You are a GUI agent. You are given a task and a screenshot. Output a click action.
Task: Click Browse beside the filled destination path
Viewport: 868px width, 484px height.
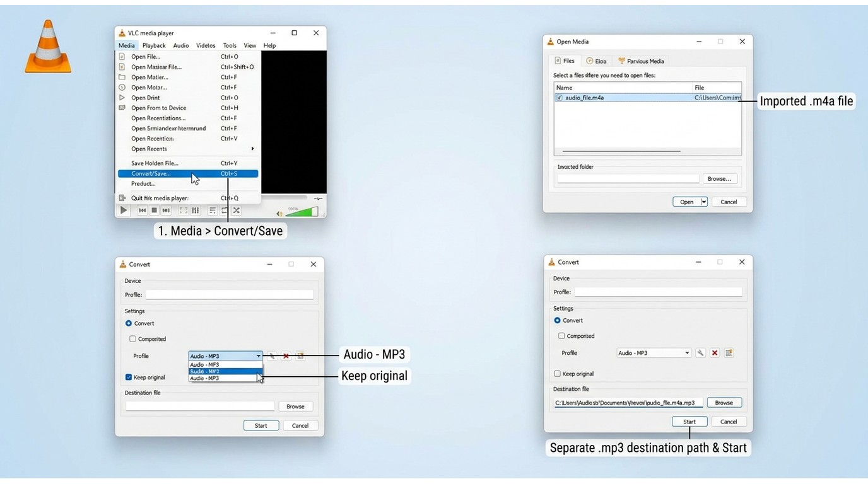tap(724, 403)
